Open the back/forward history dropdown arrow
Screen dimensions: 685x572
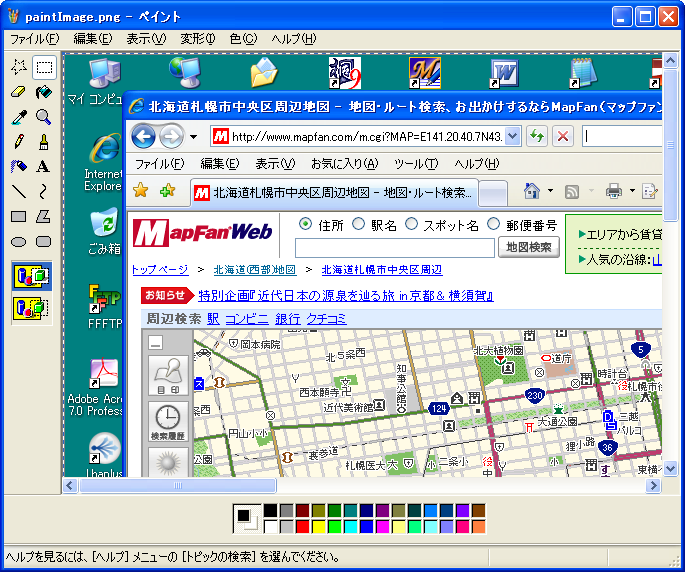(193, 137)
